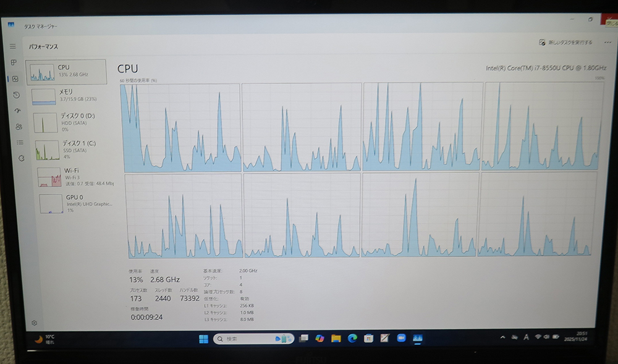Screen dimensions: 618x364
Task: Open the Services page icon
Action: pos(21,158)
